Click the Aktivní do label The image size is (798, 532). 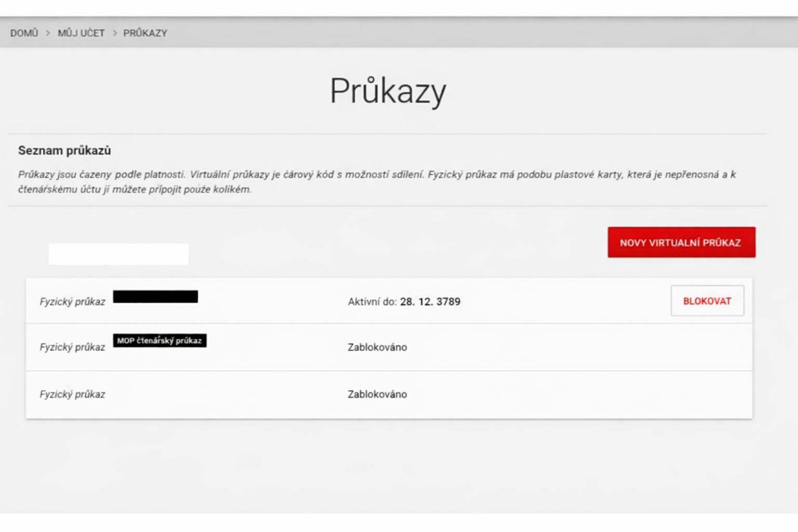372,302
